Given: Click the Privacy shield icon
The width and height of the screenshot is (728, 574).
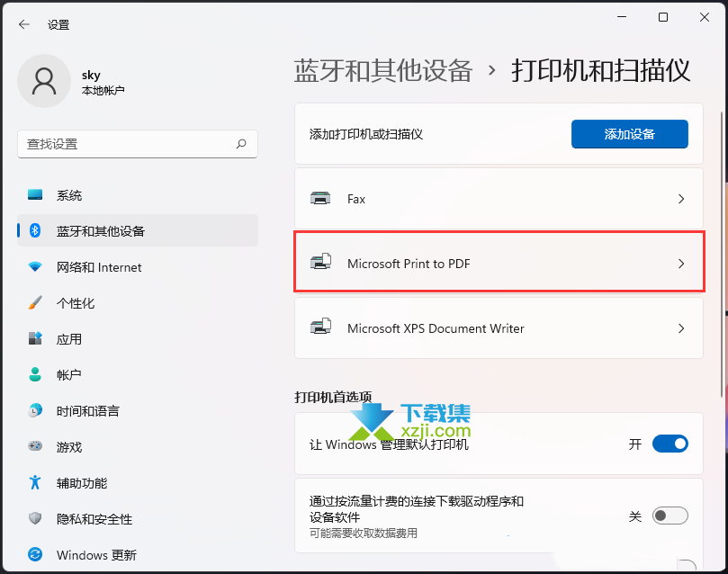Looking at the screenshot, I should [35, 518].
